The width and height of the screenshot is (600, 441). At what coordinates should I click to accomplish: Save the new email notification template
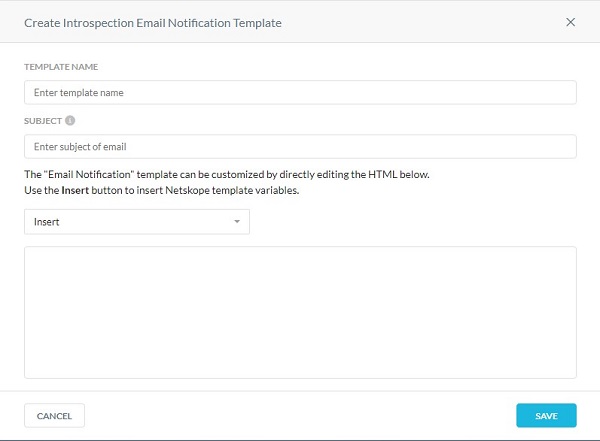pyautogui.click(x=546, y=416)
